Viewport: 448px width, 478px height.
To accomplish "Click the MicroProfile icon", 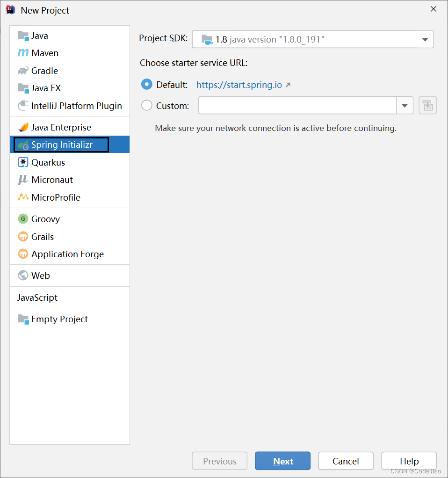I will (x=23, y=197).
